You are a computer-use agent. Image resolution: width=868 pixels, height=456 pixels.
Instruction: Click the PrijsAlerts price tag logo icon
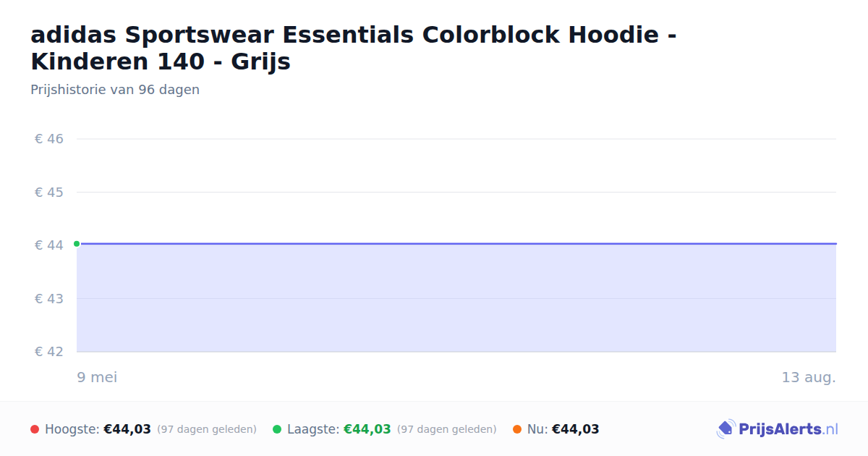tap(726, 429)
